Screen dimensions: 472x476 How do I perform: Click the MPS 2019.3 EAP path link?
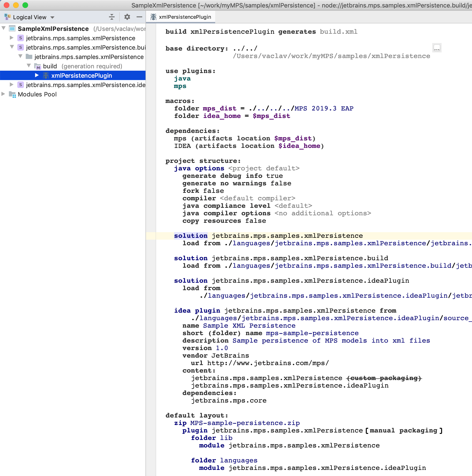(x=324, y=108)
